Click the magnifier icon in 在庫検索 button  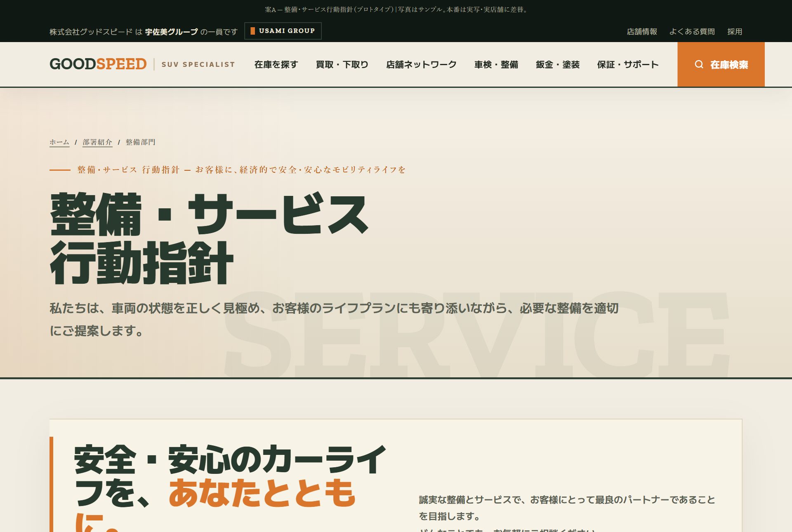[699, 64]
